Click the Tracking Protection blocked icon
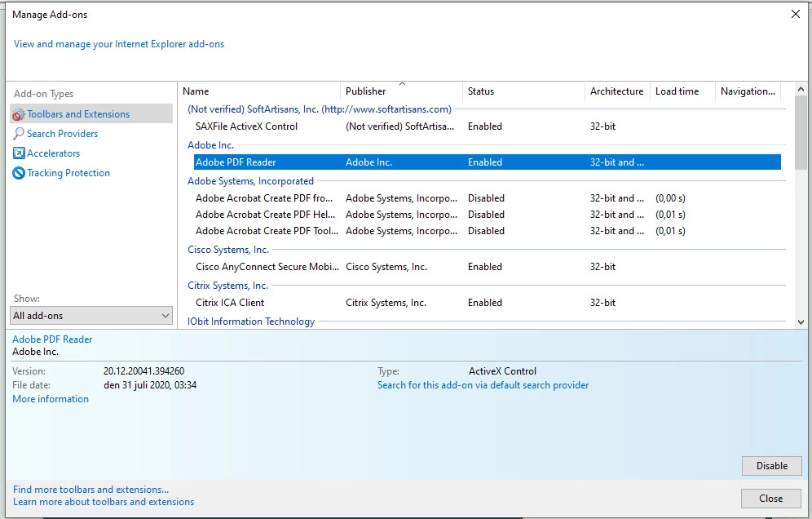Image resolution: width=812 pixels, height=519 pixels. tap(19, 173)
